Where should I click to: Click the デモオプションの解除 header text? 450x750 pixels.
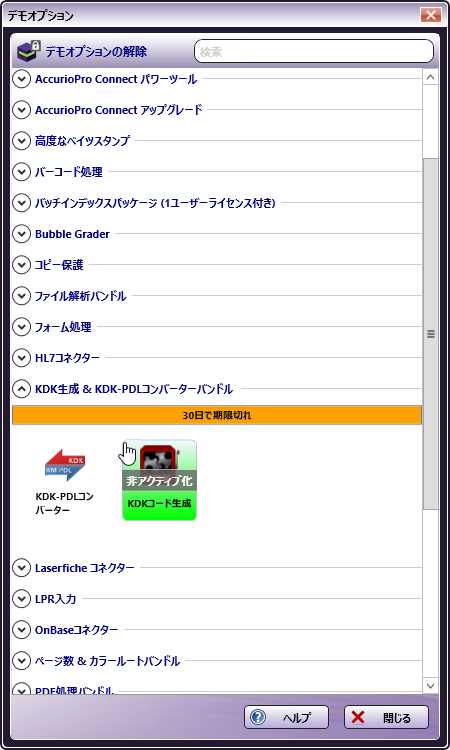point(96,51)
